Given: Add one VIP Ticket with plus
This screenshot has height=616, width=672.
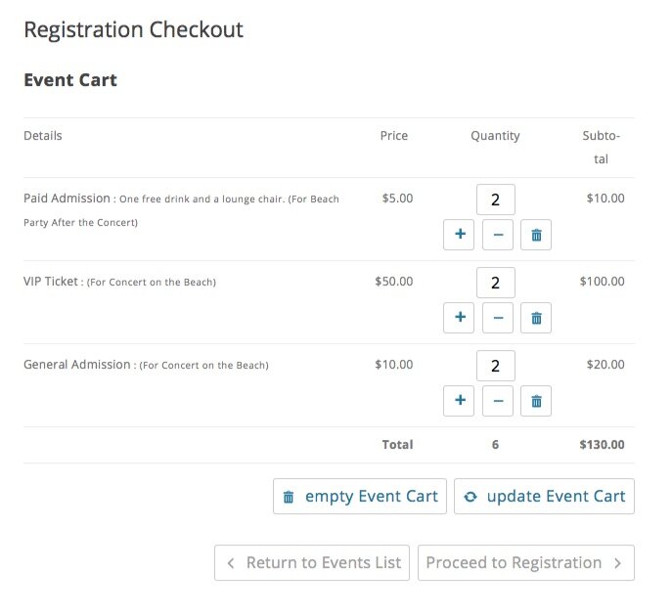Looking at the screenshot, I should click(x=459, y=318).
